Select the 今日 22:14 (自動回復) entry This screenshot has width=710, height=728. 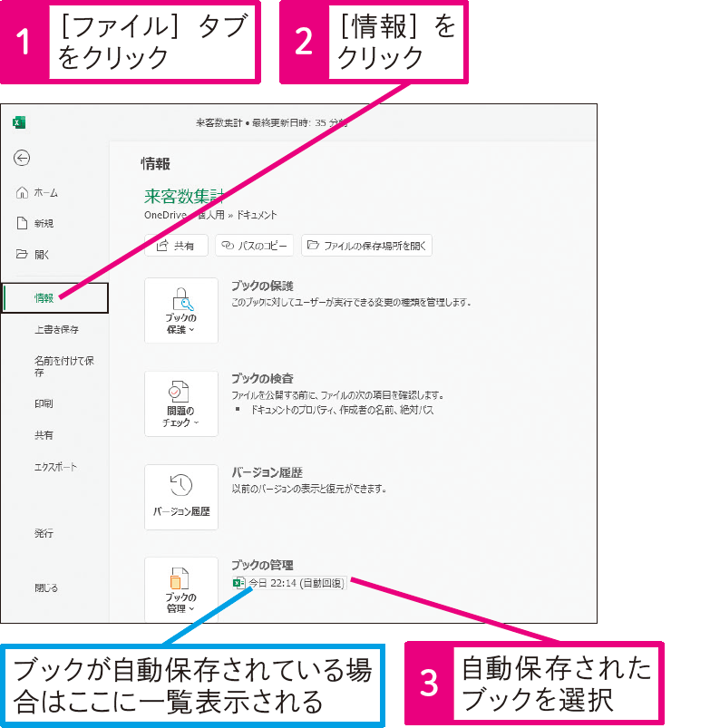pyautogui.click(x=290, y=583)
